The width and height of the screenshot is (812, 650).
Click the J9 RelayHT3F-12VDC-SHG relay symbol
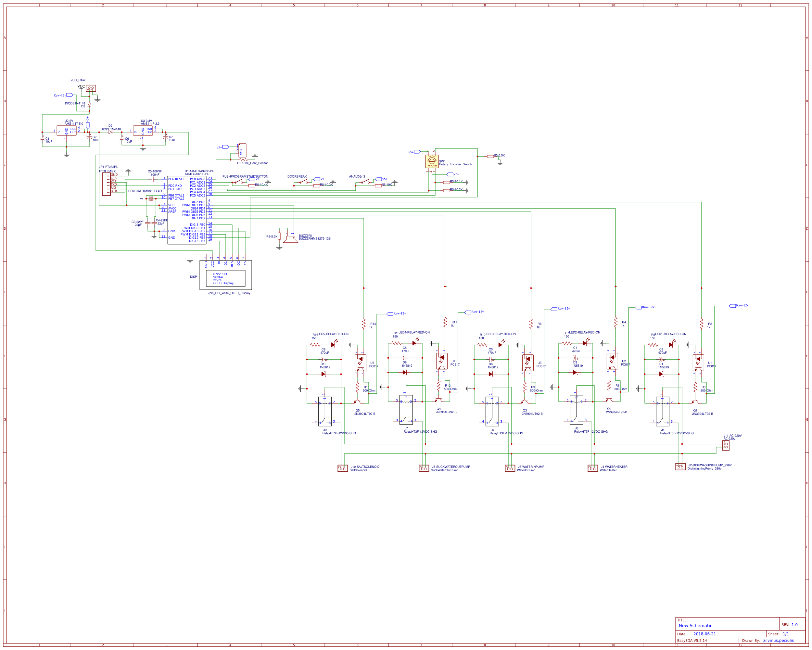point(325,412)
